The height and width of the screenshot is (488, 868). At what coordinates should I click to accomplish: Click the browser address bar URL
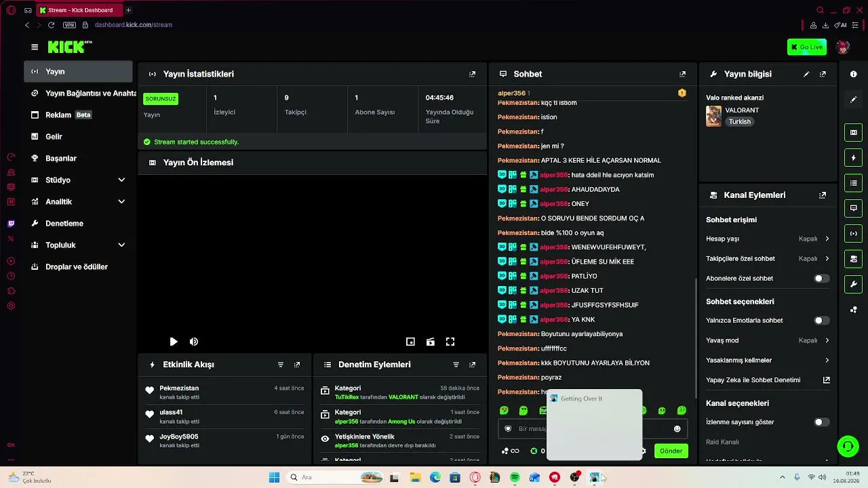pyautogui.click(x=134, y=25)
